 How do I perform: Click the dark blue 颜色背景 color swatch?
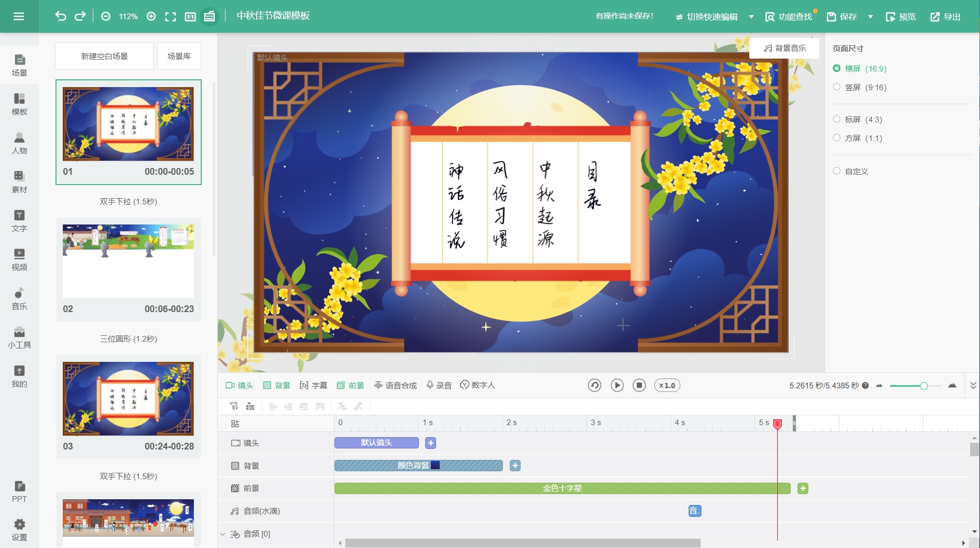[436, 465]
